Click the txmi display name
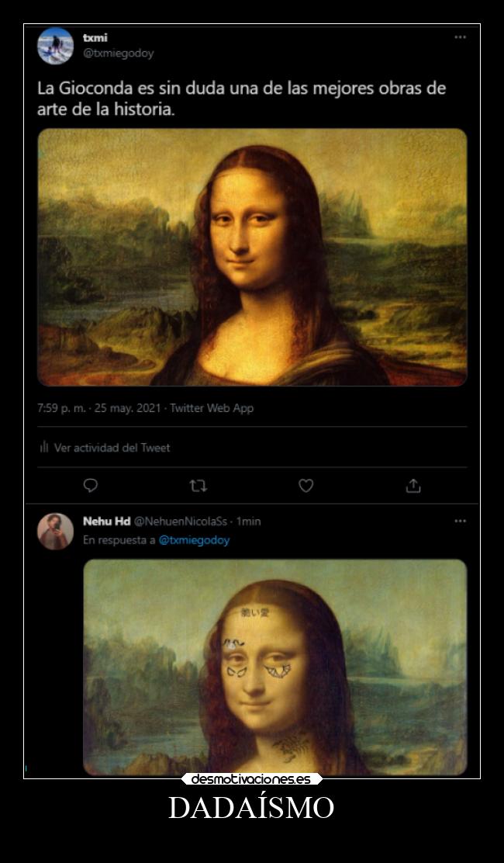 point(95,37)
